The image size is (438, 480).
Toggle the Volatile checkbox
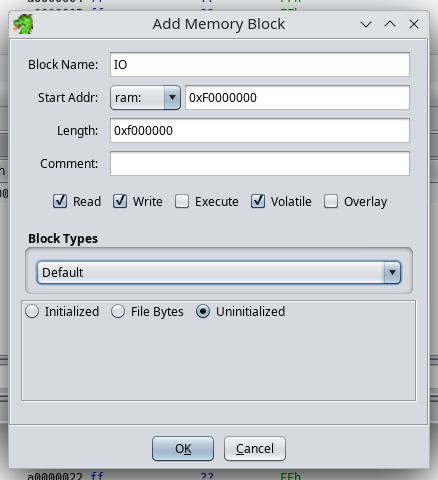click(258, 201)
